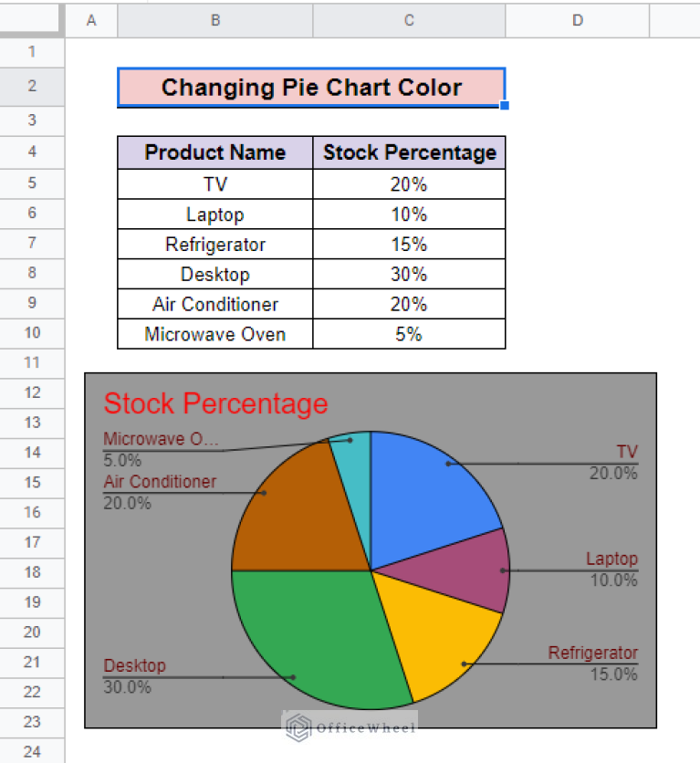Select column C header

pyautogui.click(x=409, y=20)
